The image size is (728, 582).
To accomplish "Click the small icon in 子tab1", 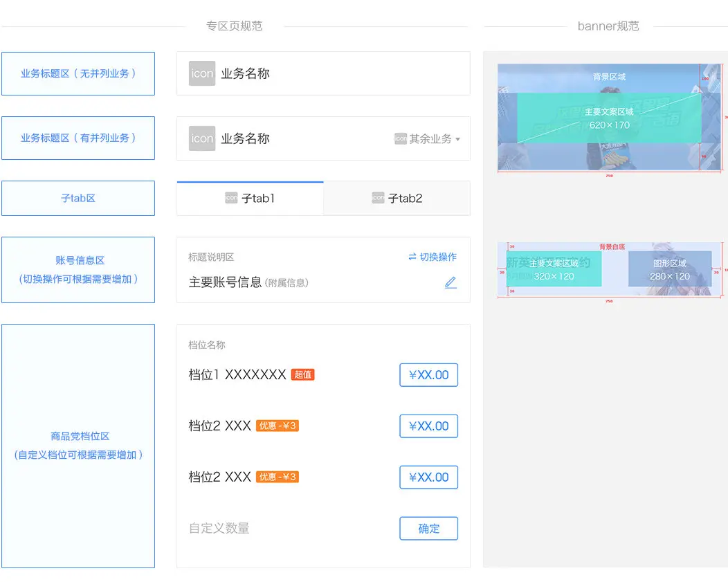I will pos(231,198).
